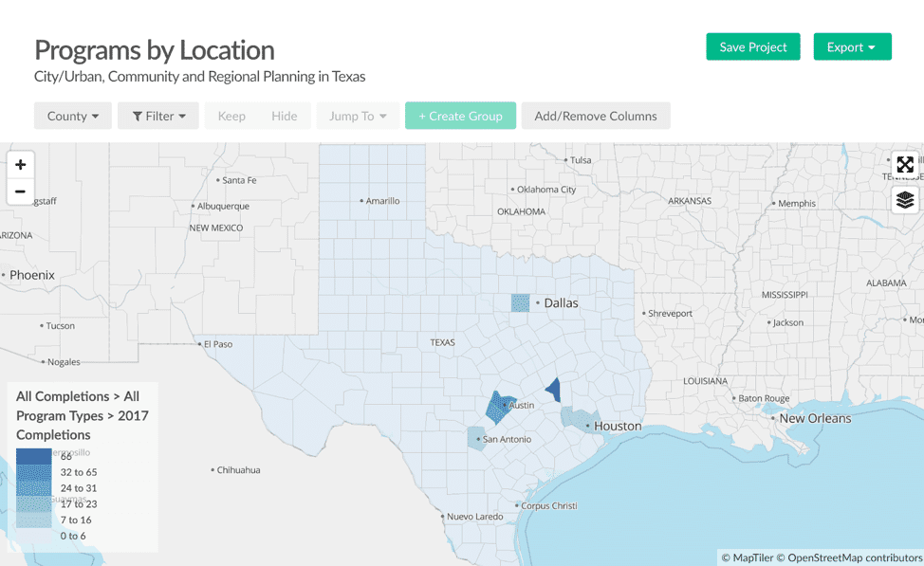Toggle fullscreen map view
Image resolution: width=924 pixels, height=566 pixels.
tap(905, 165)
